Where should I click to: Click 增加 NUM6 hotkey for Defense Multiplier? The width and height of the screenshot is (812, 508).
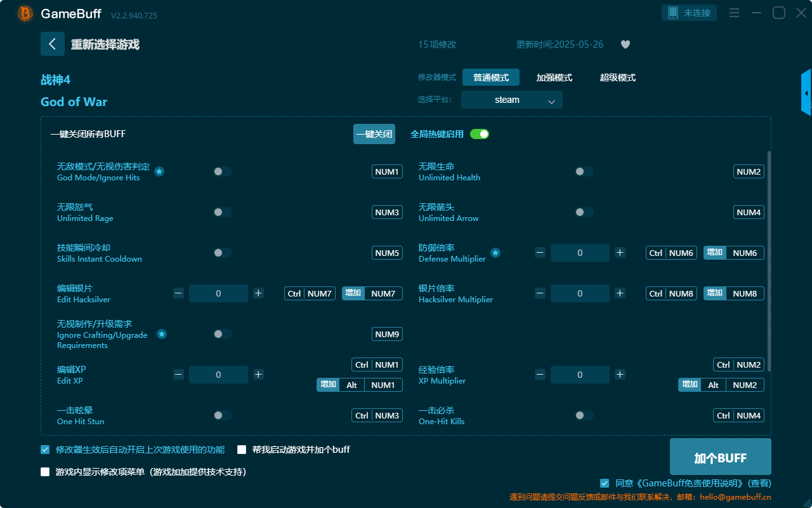[x=734, y=253]
